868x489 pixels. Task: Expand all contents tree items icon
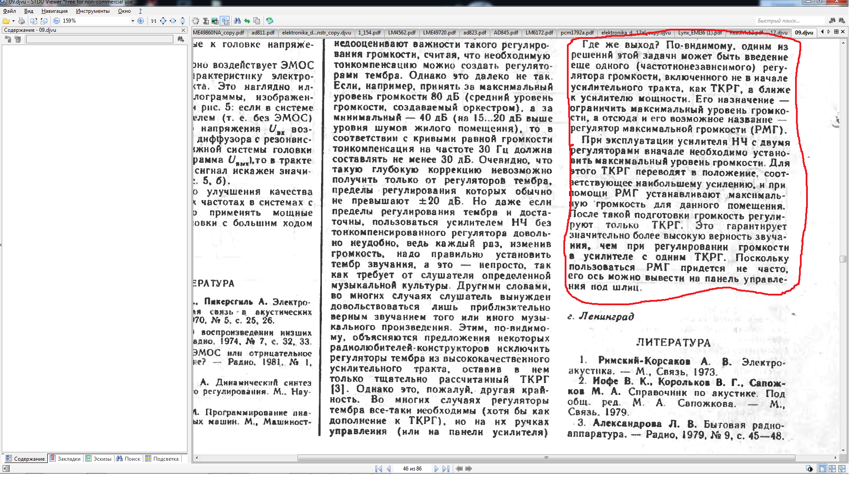tap(8, 39)
